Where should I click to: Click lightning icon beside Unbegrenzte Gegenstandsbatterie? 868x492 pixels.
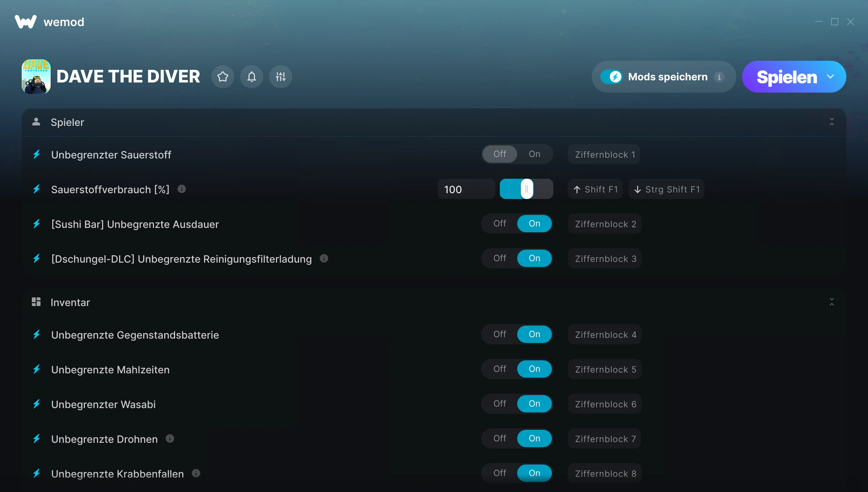(x=37, y=335)
